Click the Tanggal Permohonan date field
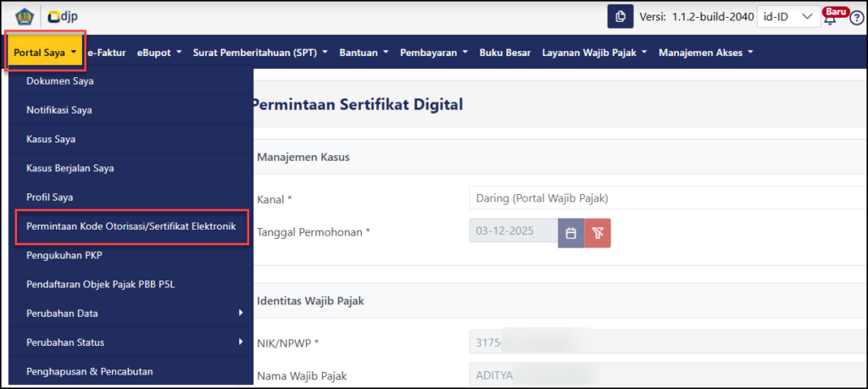 point(513,233)
